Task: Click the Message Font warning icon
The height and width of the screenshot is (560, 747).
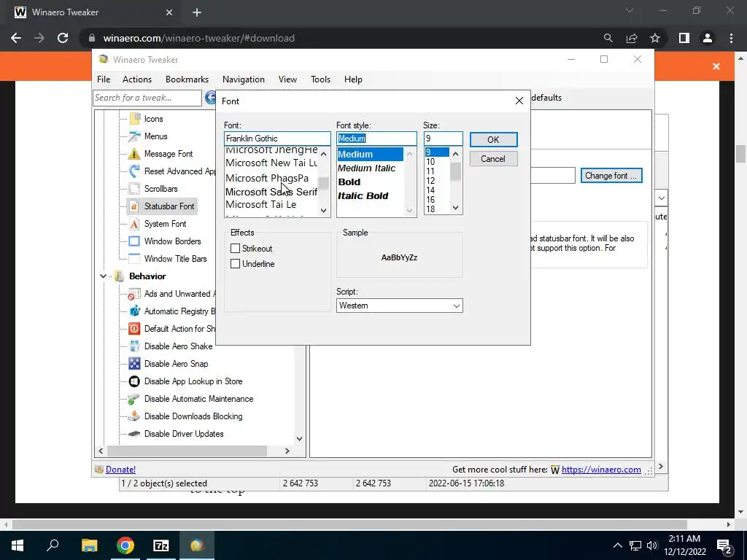Action: [x=135, y=154]
